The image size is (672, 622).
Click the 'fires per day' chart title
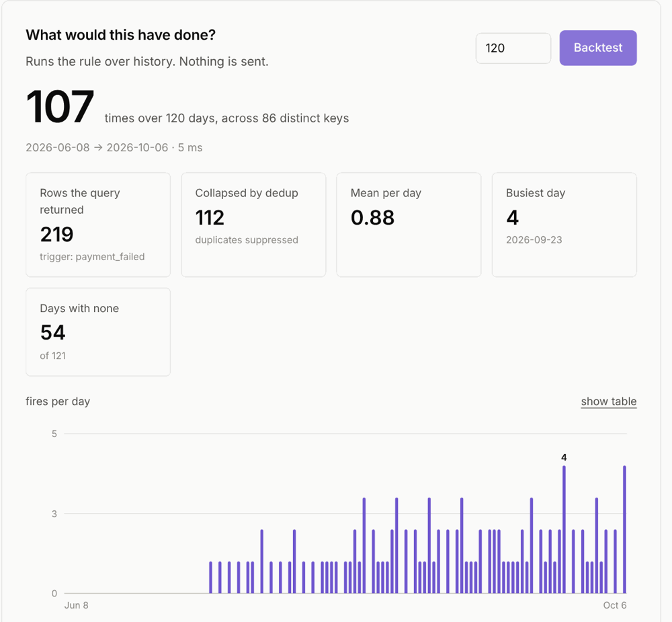58,401
